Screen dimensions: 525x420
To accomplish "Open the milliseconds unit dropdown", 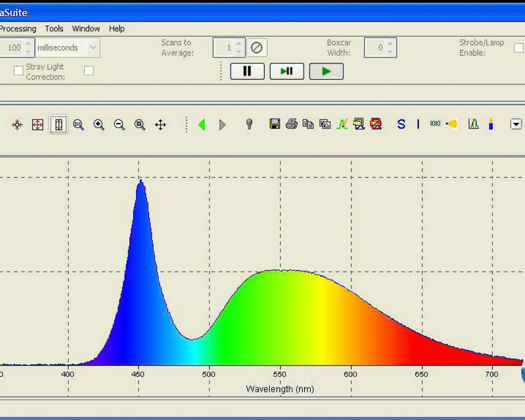I will (x=93, y=48).
